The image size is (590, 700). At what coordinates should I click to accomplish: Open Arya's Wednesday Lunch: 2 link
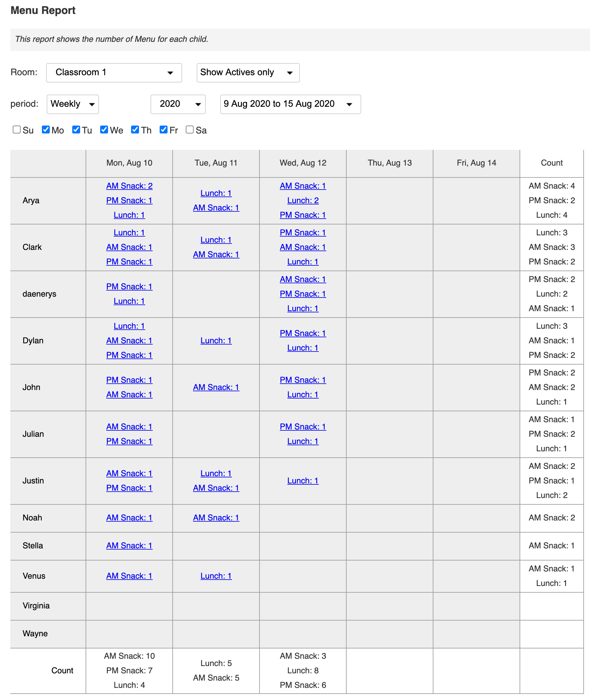pos(303,200)
